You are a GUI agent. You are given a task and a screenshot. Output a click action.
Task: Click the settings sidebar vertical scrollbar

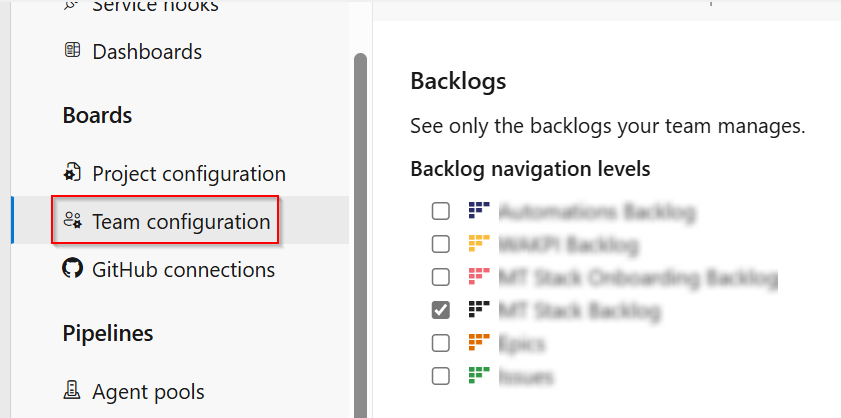coord(360,234)
